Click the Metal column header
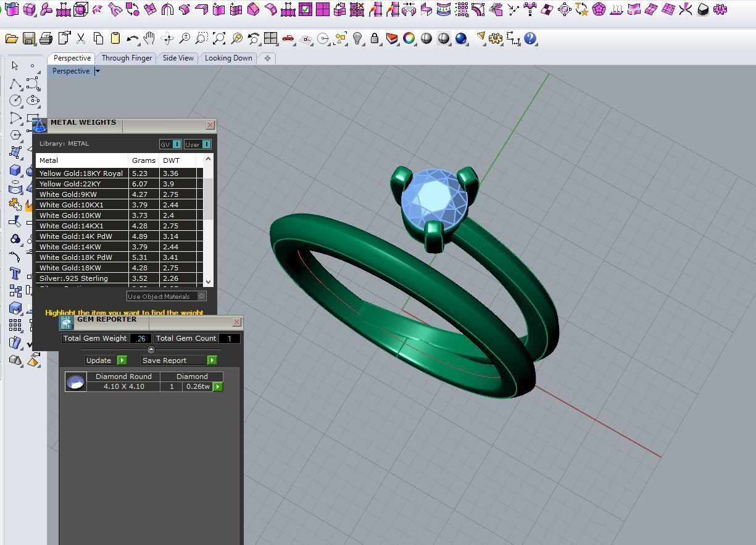 (x=81, y=160)
